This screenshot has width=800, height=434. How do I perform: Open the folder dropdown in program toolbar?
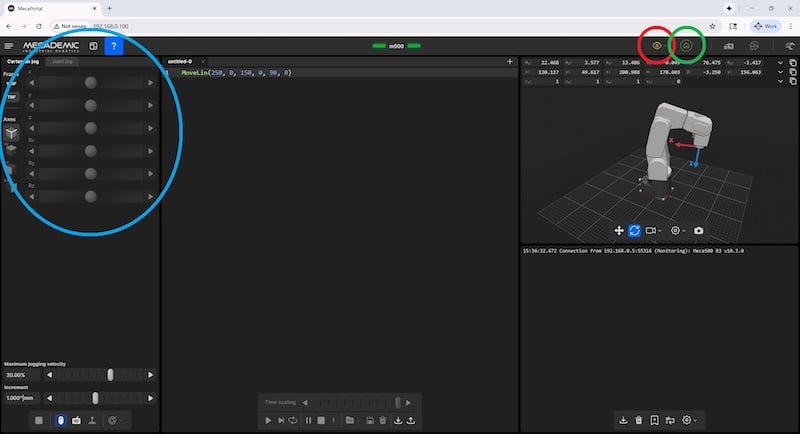pyautogui.click(x=352, y=420)
